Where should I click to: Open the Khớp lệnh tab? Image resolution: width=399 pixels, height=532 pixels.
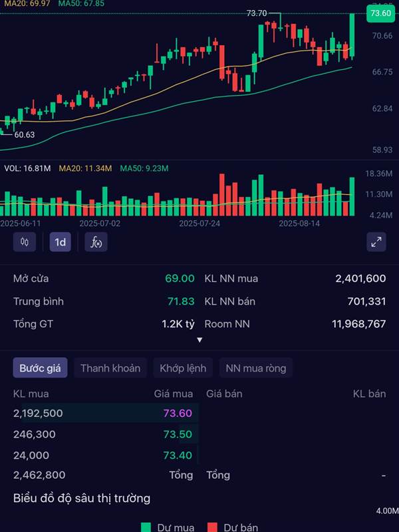point(183,368)
